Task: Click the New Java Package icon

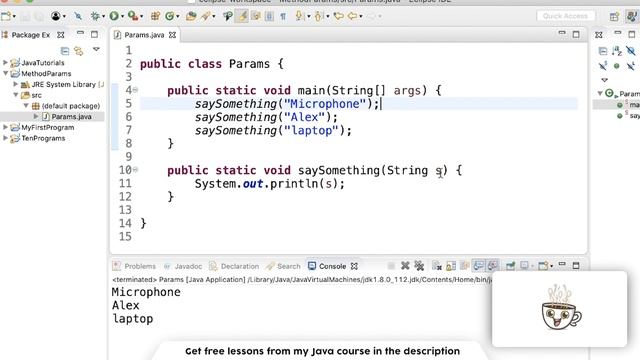Action: [x=155, y=16]
